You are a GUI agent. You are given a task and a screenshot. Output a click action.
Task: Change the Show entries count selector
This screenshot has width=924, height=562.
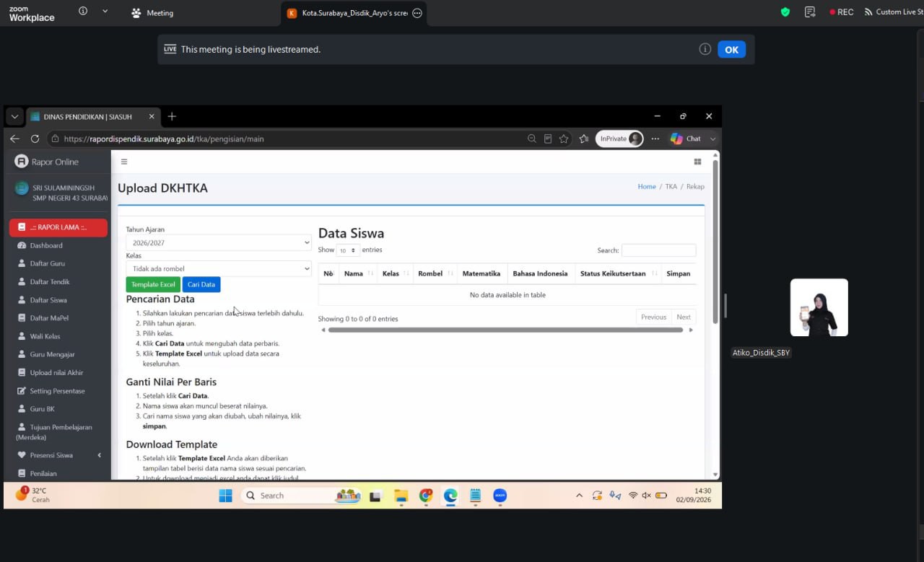pos(348,250)
